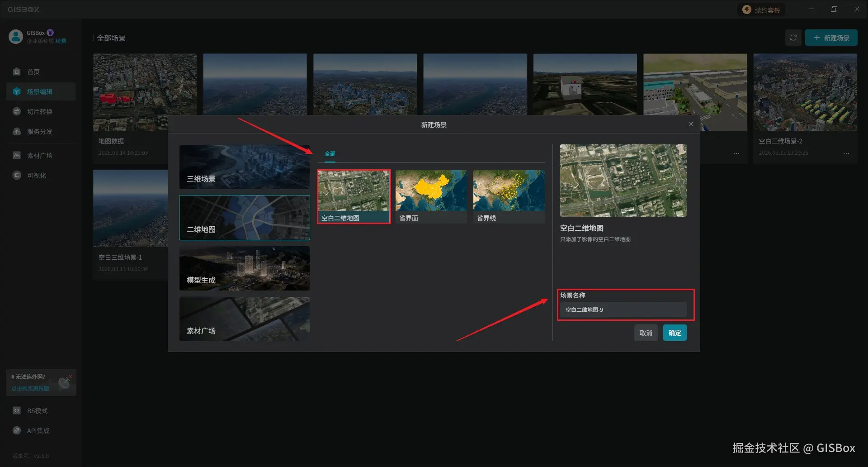The width and height of the screenshot is (868, 467).
Task: Click the 点击购买离线版 link
Action: click(30, 389)
